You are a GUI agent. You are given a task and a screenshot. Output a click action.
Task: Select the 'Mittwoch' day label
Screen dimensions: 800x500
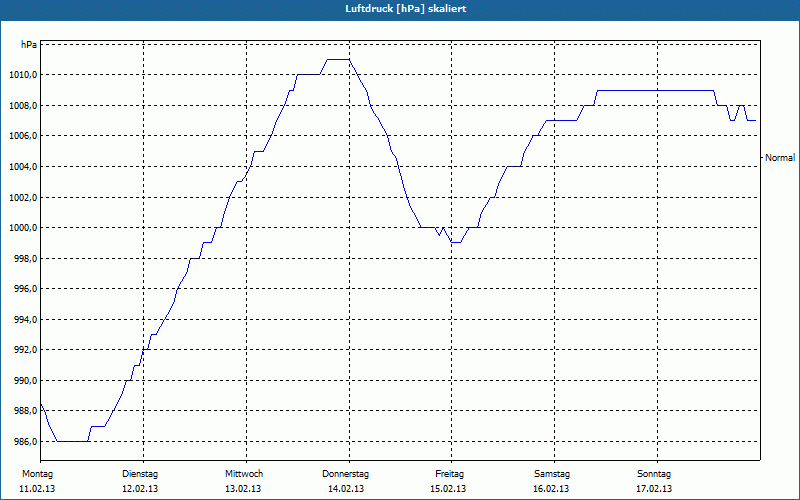[x=244, y=474]
